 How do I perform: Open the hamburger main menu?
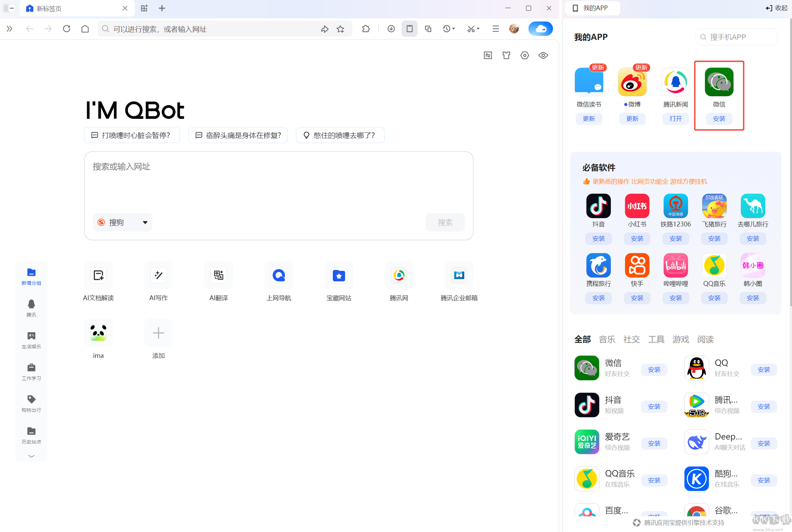[495, 29]
